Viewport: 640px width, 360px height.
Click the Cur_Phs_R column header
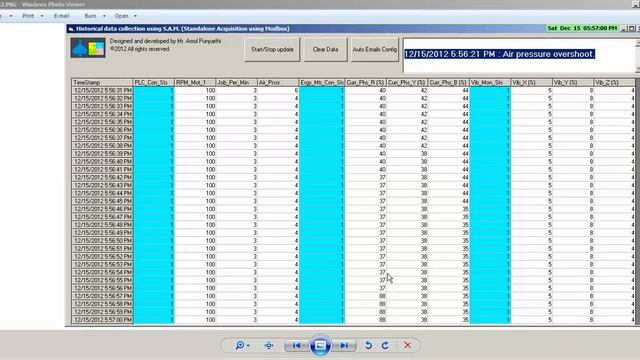point(366,82)
